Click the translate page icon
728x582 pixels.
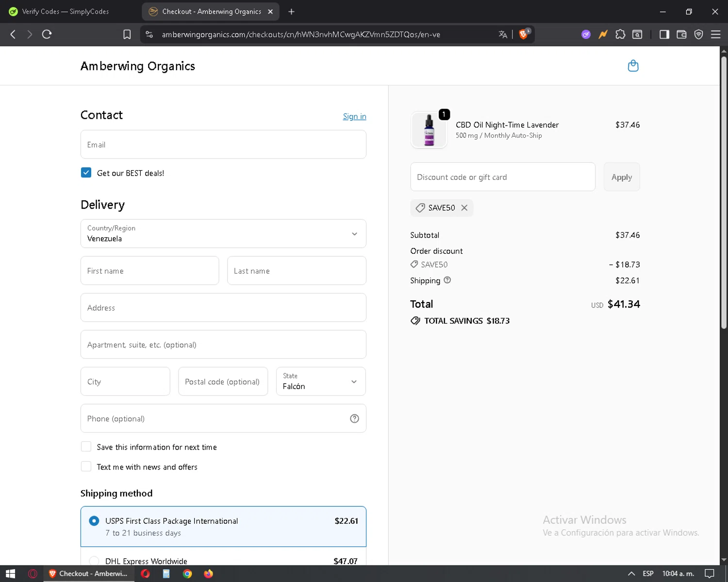[503, 34]
